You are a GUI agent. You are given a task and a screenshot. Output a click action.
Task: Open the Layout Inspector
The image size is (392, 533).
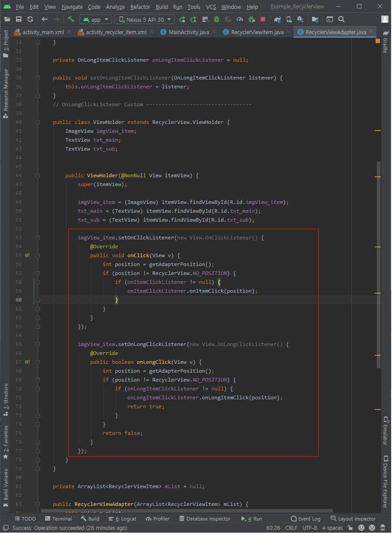click(353, 519)
